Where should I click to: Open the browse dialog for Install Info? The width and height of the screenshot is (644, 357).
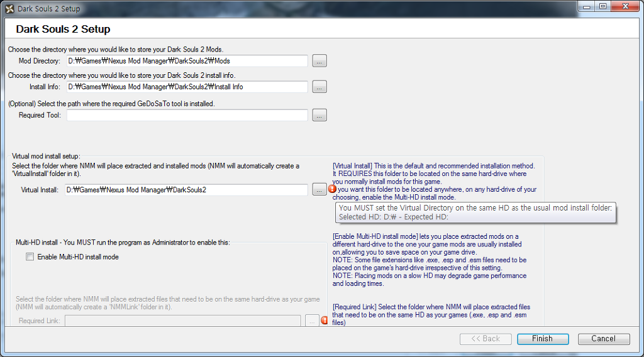(319, 87)
